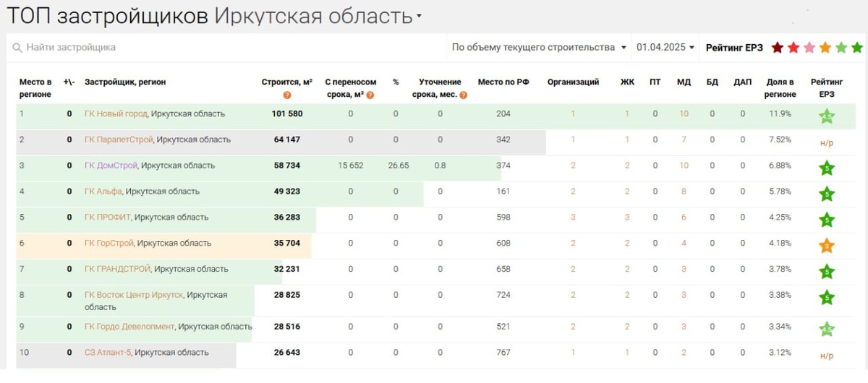Click info icon next to "С переносом срока, м²"
The width and height of the screenshot is (868, 383).
371,95
